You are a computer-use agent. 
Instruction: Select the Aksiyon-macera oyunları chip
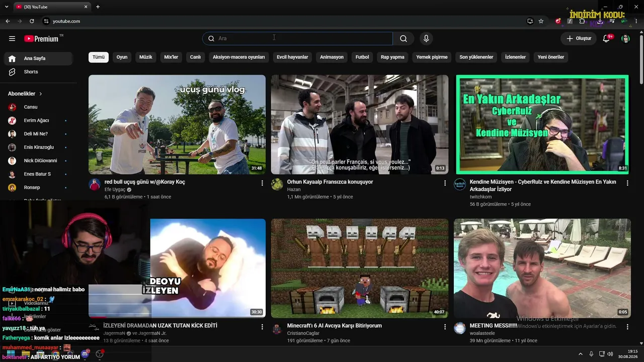pyautogui.click(x=238, y=57)
